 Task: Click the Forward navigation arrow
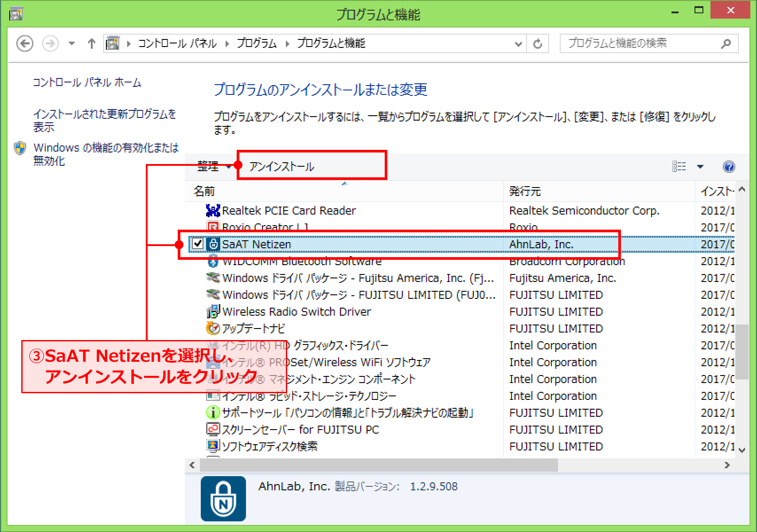[x=50, y=43]
